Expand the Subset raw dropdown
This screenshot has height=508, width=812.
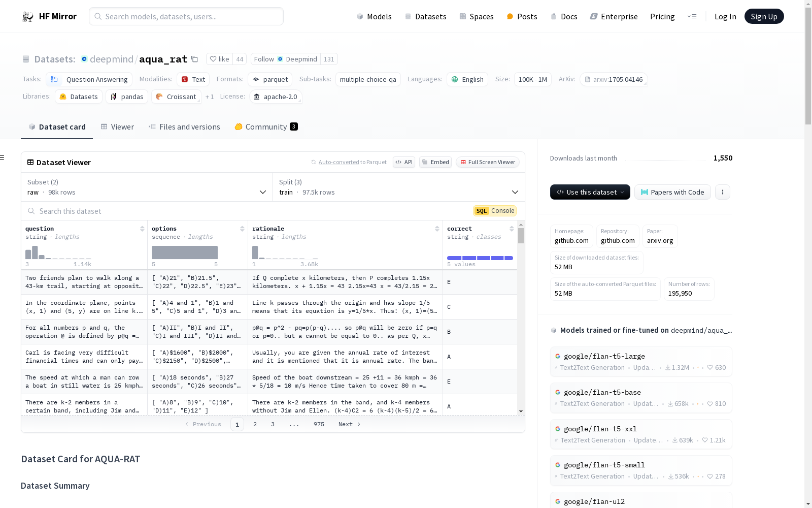tap(147, 187)
